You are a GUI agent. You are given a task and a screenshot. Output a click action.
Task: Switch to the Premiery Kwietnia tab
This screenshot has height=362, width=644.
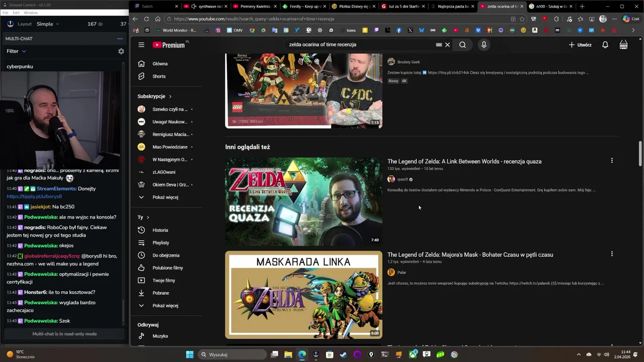click(254, 6)
